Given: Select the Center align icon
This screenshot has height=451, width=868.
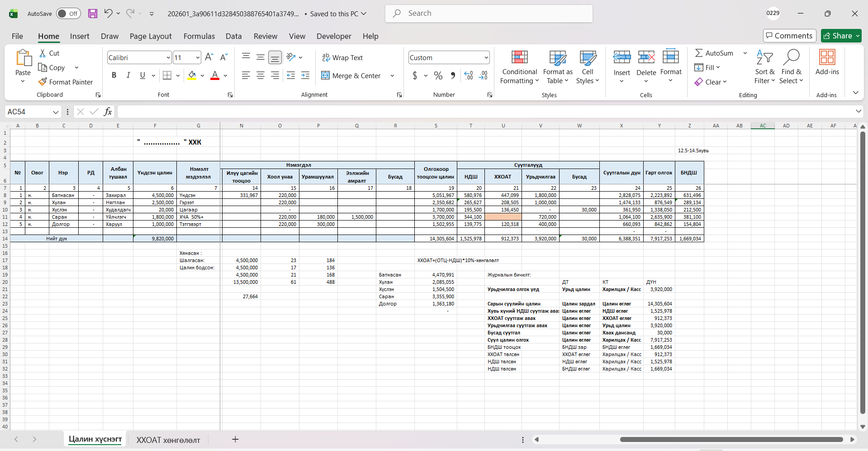Looking at the screenshot, I should click(261, 75).
